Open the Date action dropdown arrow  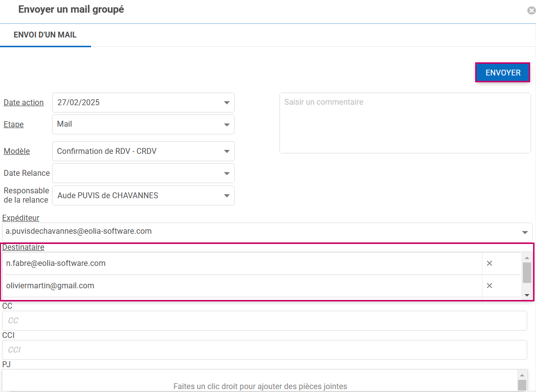point(226,103)
